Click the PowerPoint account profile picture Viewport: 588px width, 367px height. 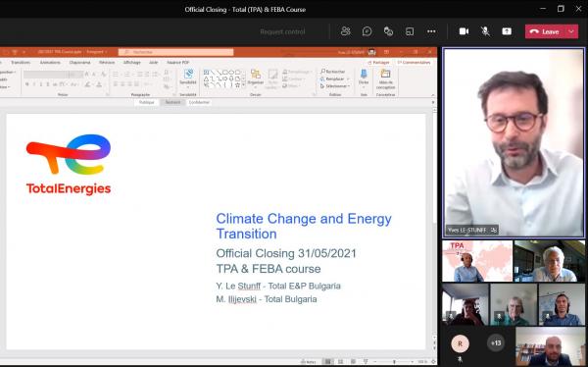click(371, 52)
